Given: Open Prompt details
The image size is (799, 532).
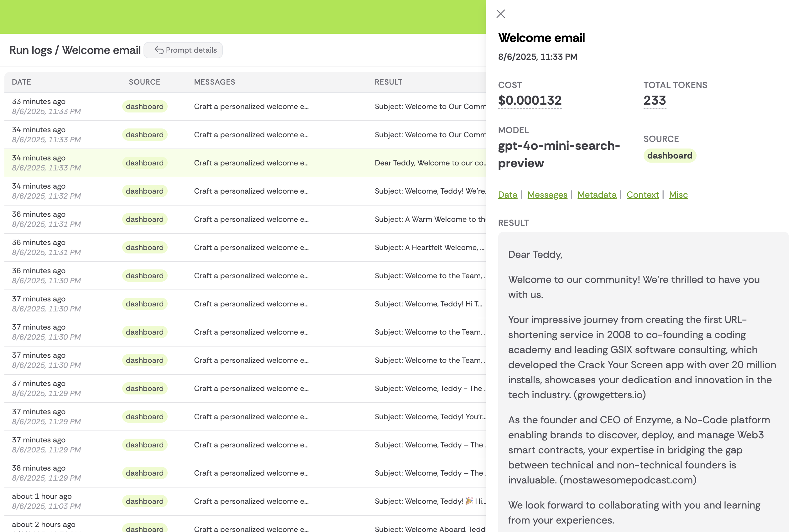Looking at the screenshot, I should pyautogui.click(x=183, y=50).
